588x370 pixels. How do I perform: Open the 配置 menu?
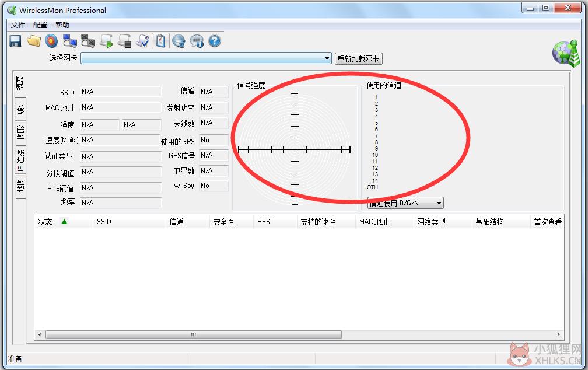(40, 25)
